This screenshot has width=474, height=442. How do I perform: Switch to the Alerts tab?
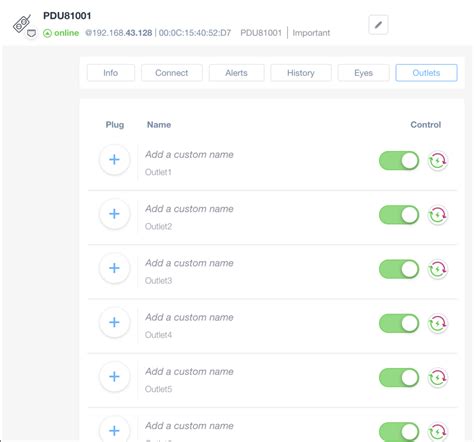pos(236,73)
